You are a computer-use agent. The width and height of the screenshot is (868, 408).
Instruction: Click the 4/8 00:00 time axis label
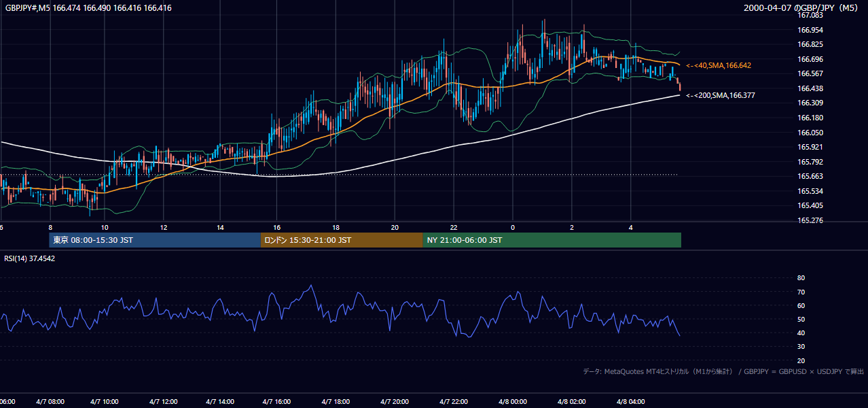[x=513, y=402]
